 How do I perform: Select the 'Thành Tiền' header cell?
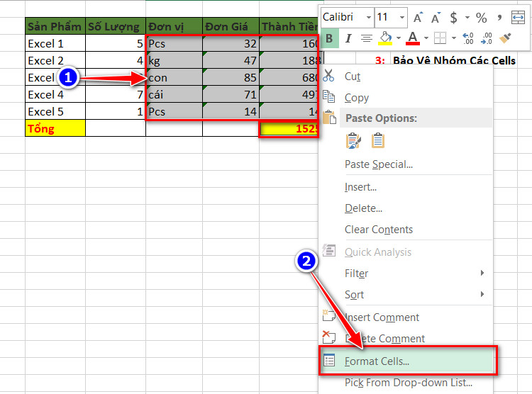point(289,26)
